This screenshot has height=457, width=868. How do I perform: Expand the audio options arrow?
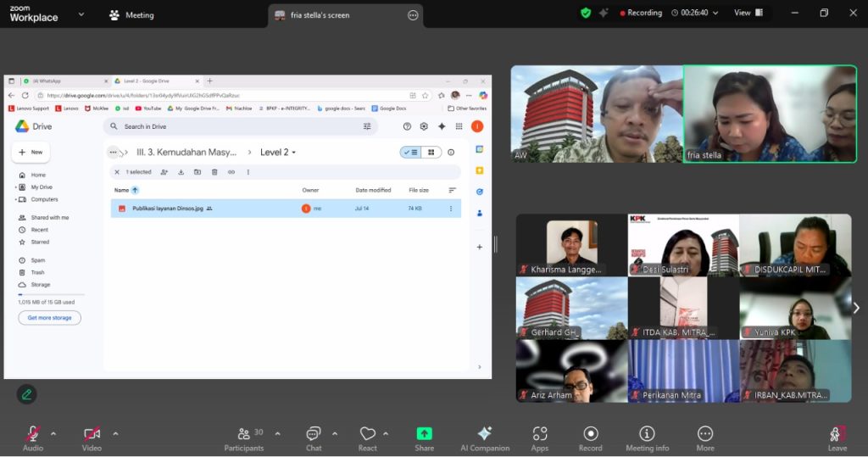pos(53,433)
